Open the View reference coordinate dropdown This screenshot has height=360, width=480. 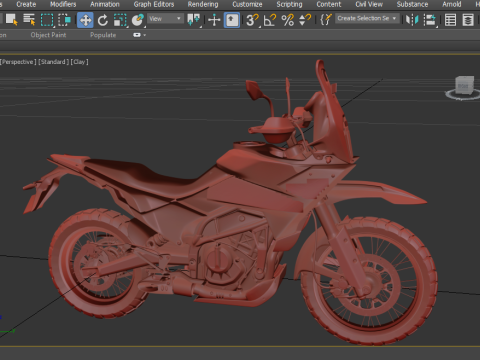pyautogui.click(x=165, y=19)
